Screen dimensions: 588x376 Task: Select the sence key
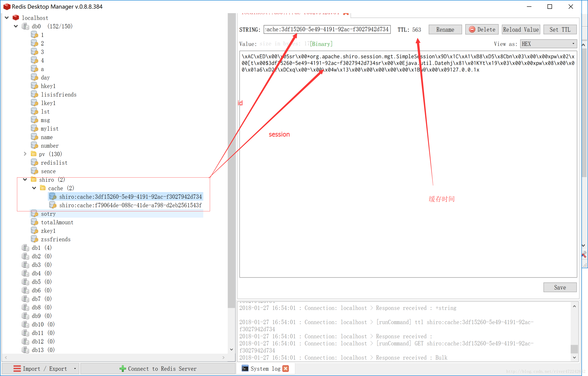point(48,171)
